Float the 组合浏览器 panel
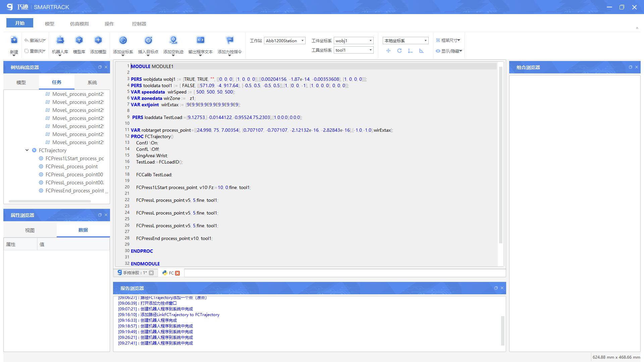The width and height of the screenshot is (644, 362). 630,67
